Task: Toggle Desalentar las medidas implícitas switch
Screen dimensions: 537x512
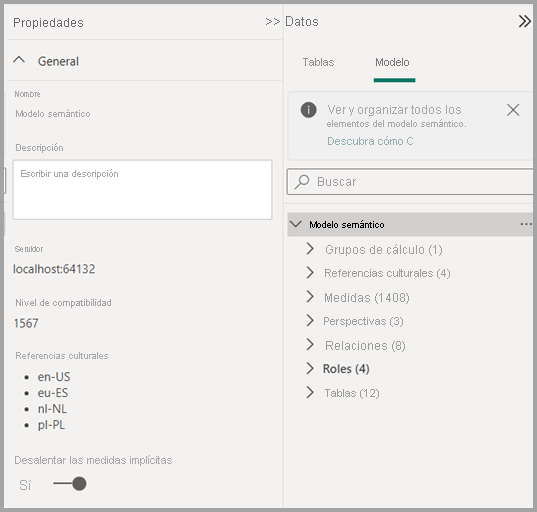Action: tap(70, 484)
